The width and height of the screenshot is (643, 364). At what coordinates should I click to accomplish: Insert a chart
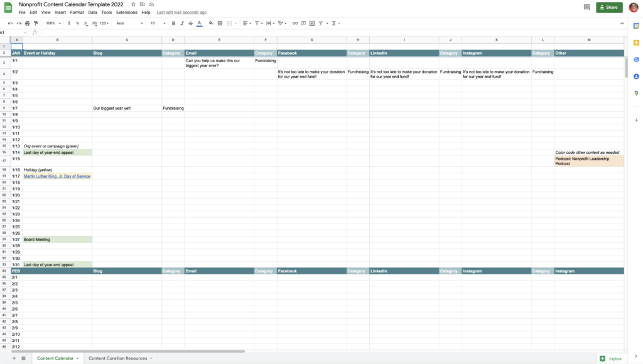point(312,23)
